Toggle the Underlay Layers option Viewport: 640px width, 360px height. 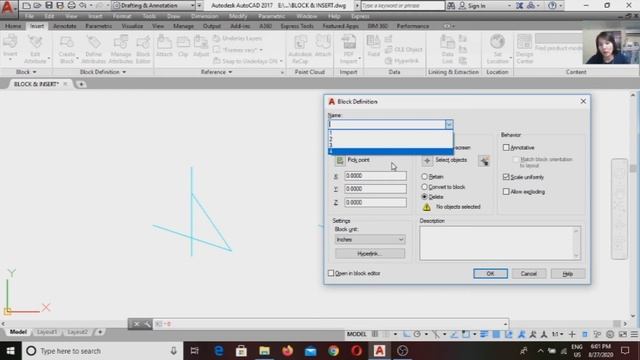pos(238,38)
